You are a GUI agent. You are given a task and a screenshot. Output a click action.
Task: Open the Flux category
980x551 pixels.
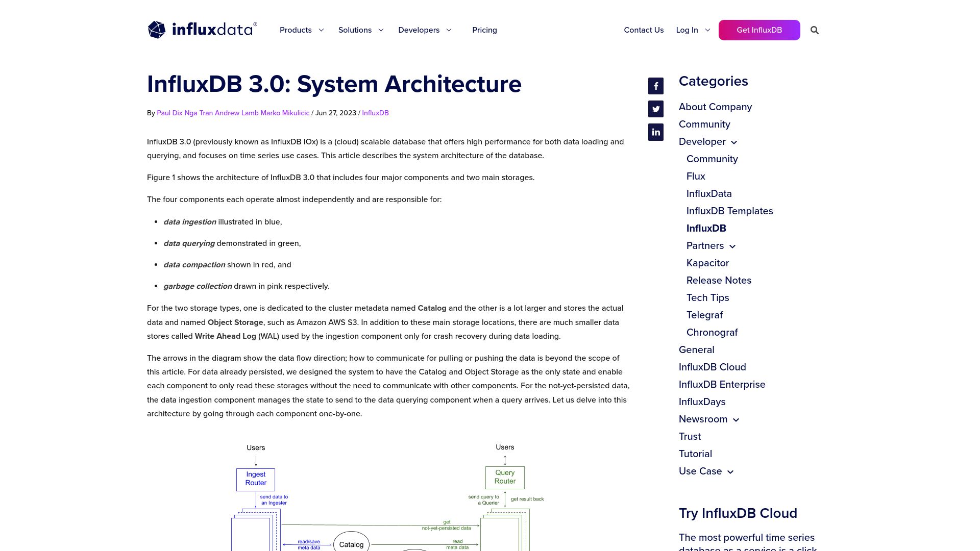pos(696,176)
